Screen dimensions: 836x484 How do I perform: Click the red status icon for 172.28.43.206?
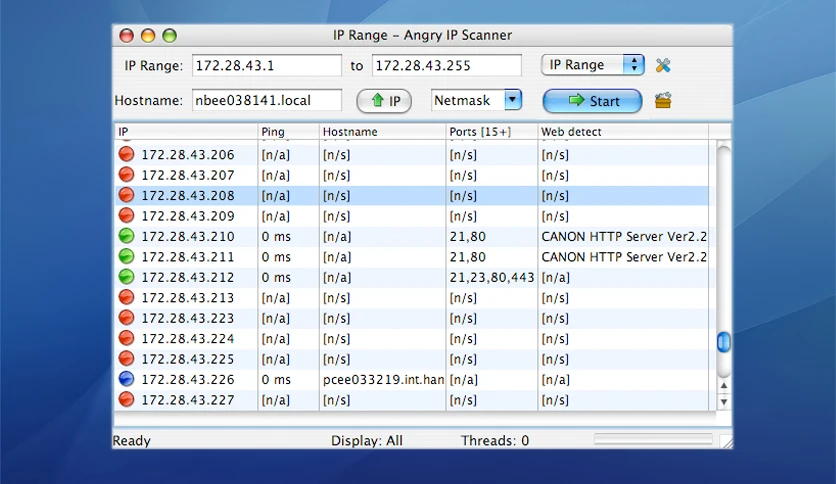point(126,154)
